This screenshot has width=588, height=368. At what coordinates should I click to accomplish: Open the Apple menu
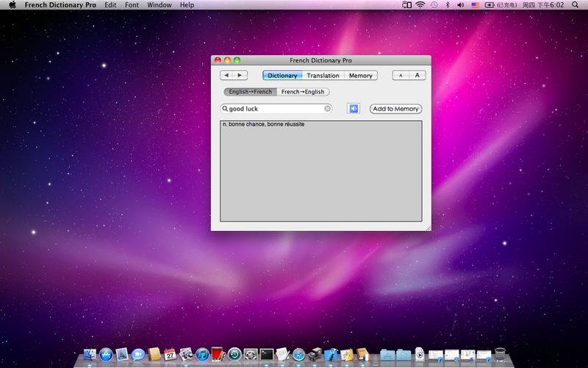coord(12,5)
